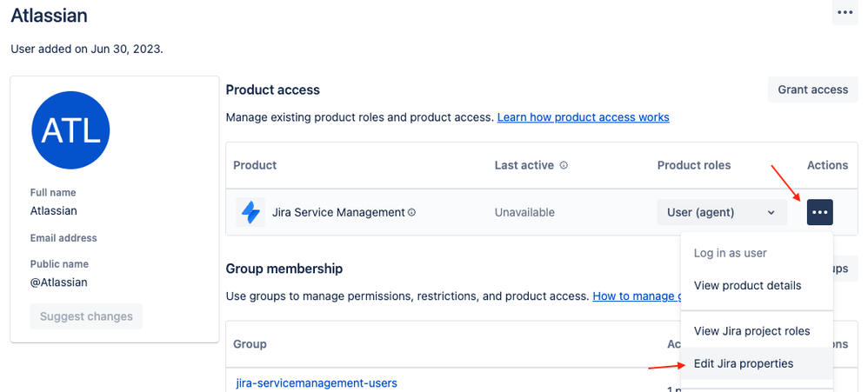Click the Last active column header
Image resolution: width=868 pixels, height=392 pixels.
(524, 165)
